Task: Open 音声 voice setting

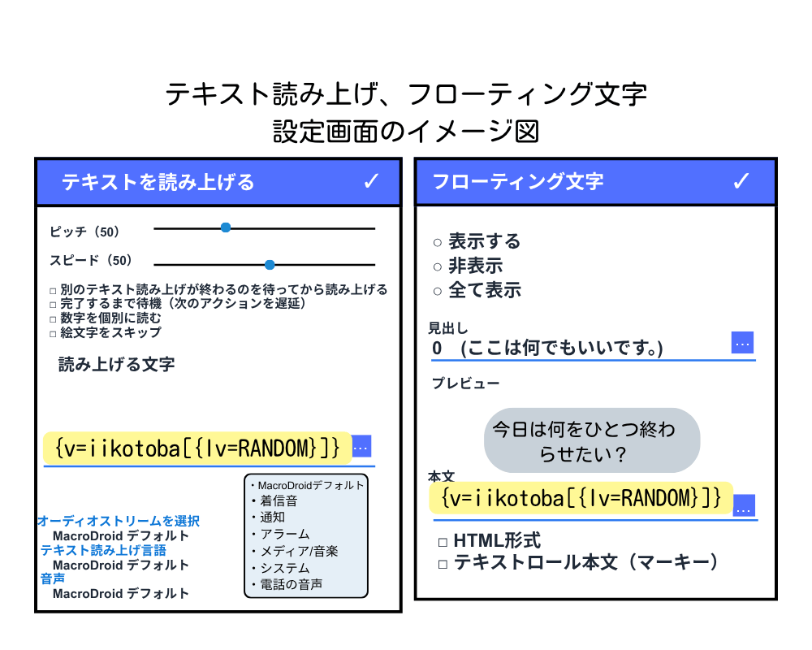Action: coord(53,578)
